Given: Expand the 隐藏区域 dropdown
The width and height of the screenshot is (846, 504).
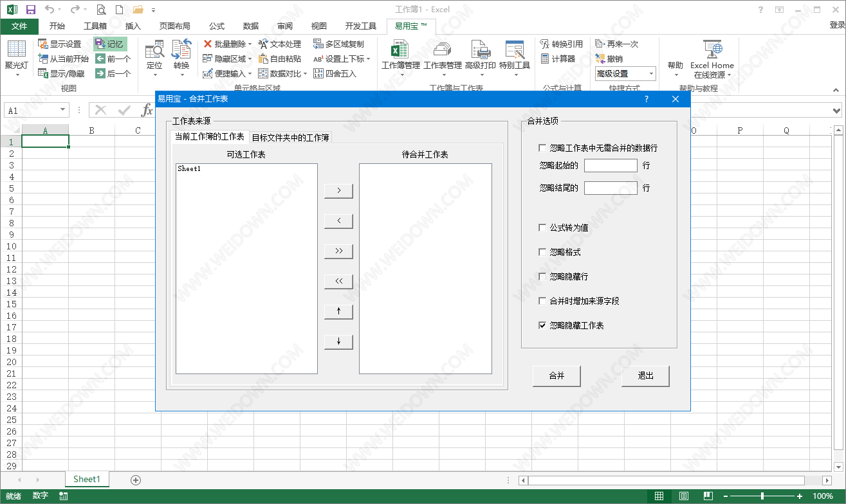Looking at the screenshot, I should pyautogui.click(x=250, y=59).
